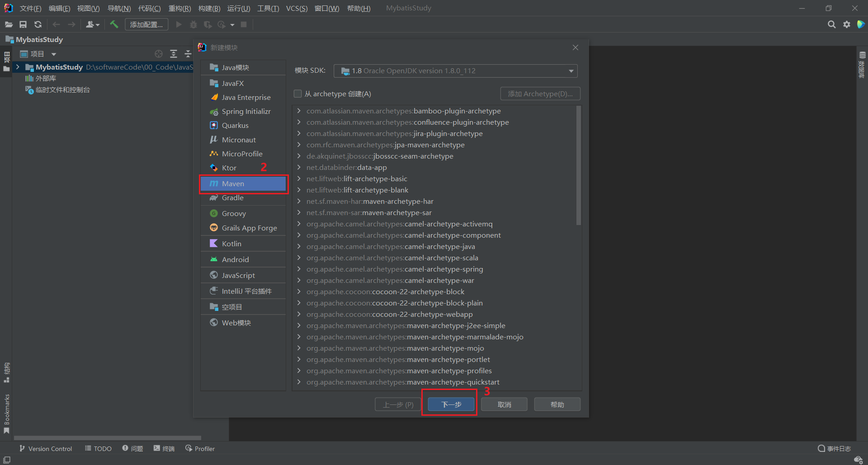Choose JavaScript module type

243,275
